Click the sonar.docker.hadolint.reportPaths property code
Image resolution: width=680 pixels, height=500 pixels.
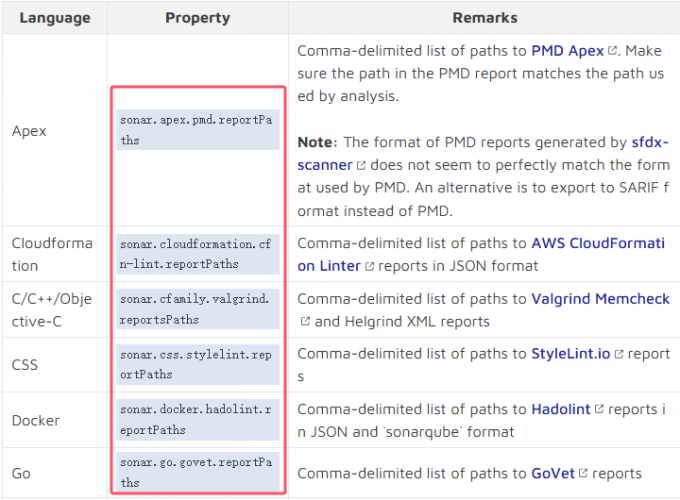coord(197,419)
